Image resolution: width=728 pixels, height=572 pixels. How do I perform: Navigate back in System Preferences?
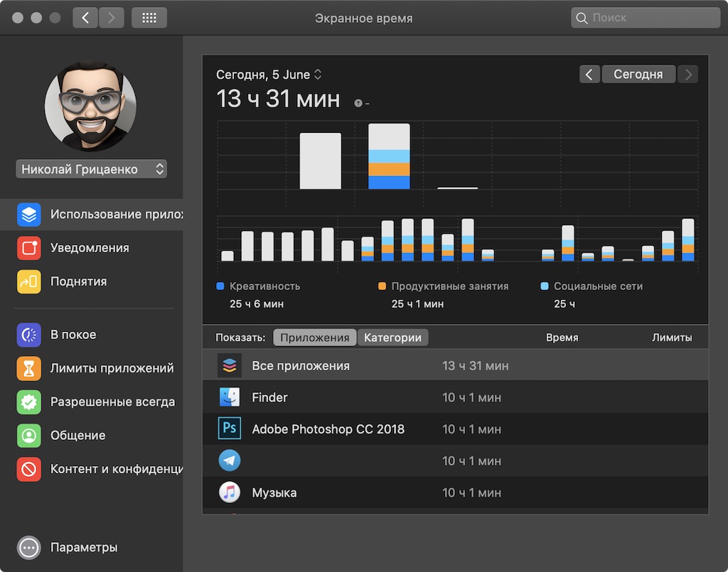(85, 18)
